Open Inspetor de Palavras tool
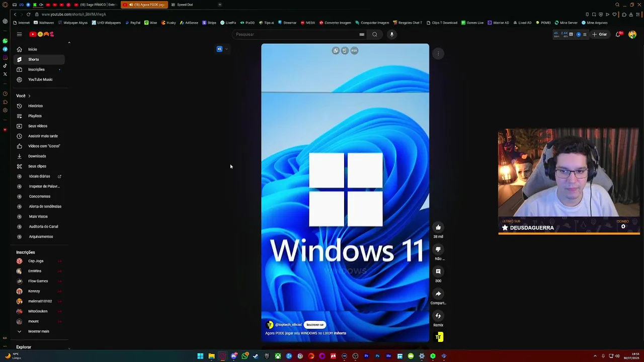This screenshot has width=644, height=362. [x=39, y=186]
